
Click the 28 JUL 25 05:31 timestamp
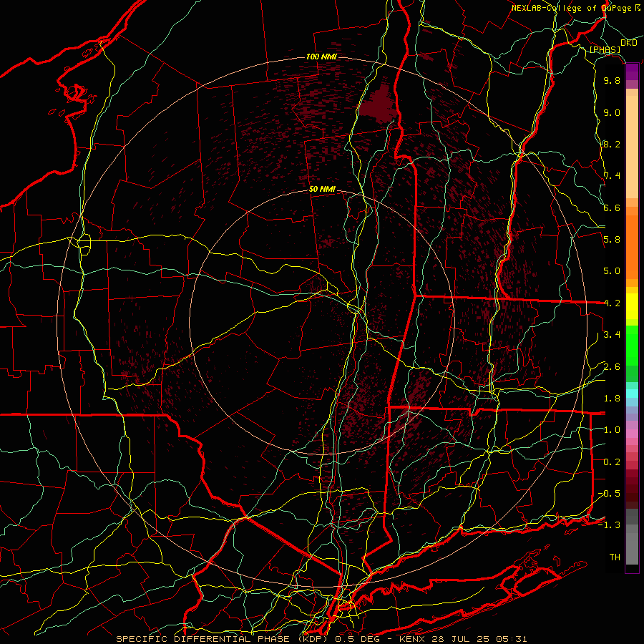(x=479, y=639)
